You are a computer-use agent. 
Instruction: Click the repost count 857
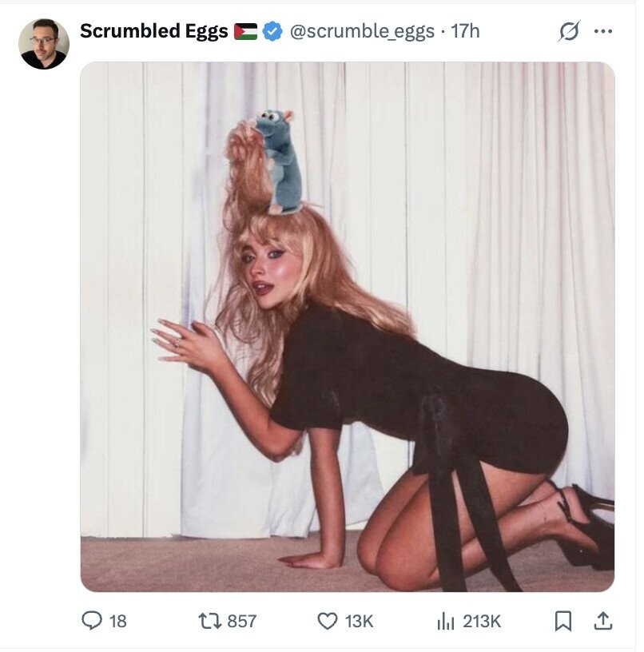click(x=241, y=621)
